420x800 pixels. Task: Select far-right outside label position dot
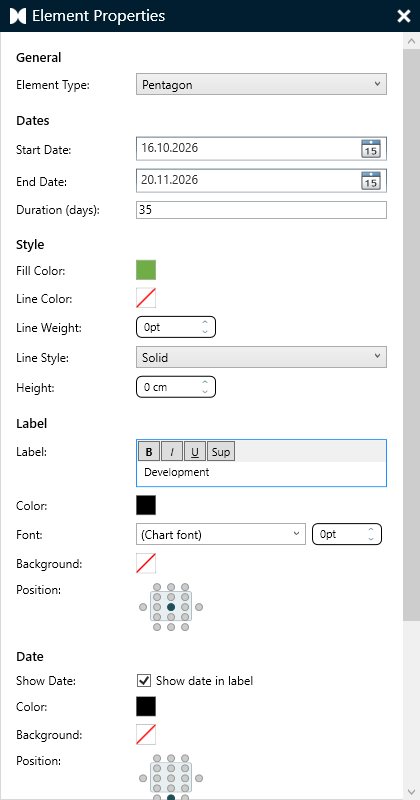point(199,607)
